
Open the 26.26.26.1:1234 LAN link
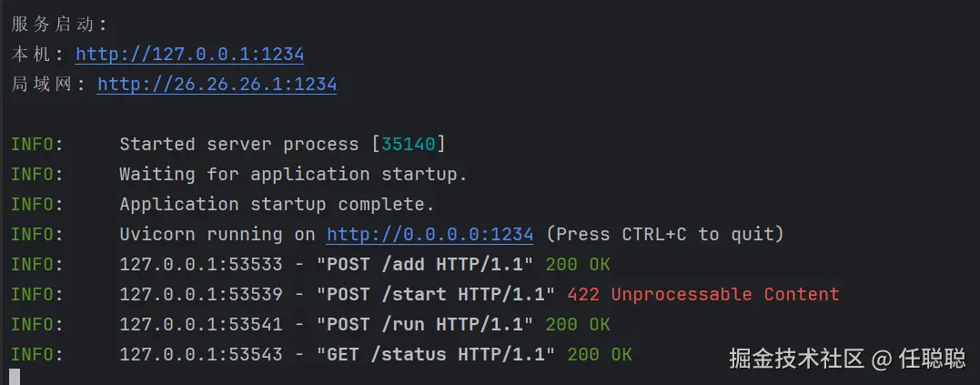tap(217, 85)
